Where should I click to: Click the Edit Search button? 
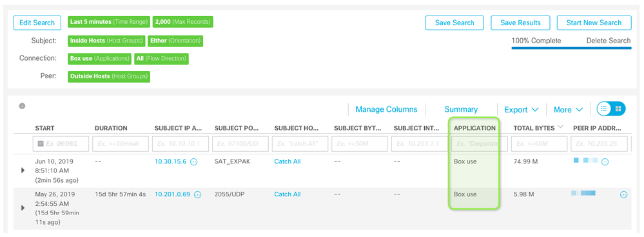[37, 23]
